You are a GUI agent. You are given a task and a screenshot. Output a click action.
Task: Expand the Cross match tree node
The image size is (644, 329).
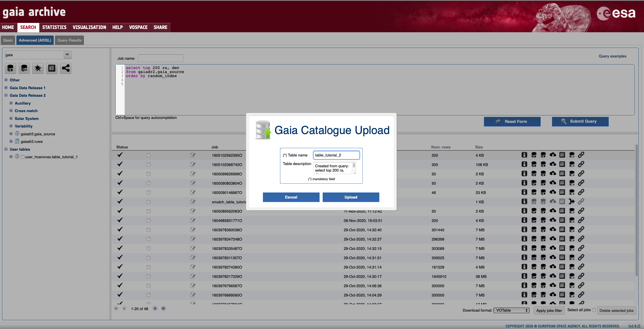pos(11,111)
